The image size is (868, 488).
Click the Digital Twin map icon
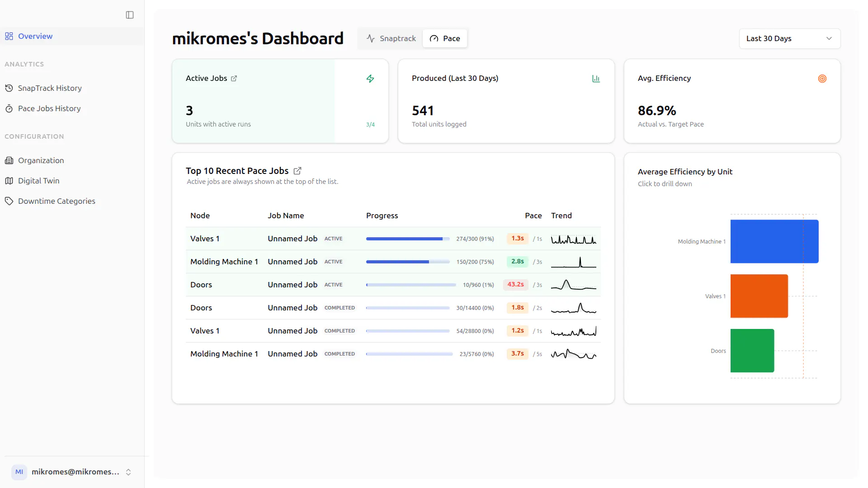point(9,181)
